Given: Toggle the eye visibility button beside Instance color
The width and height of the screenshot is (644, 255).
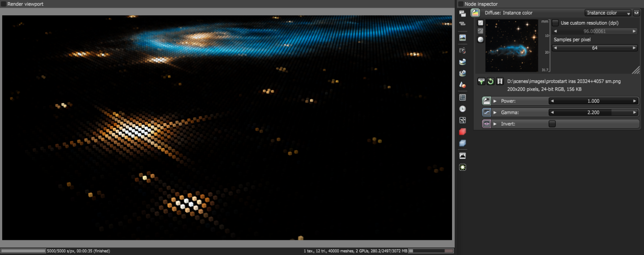Looking at the screenshot, I should coord(636,13).
